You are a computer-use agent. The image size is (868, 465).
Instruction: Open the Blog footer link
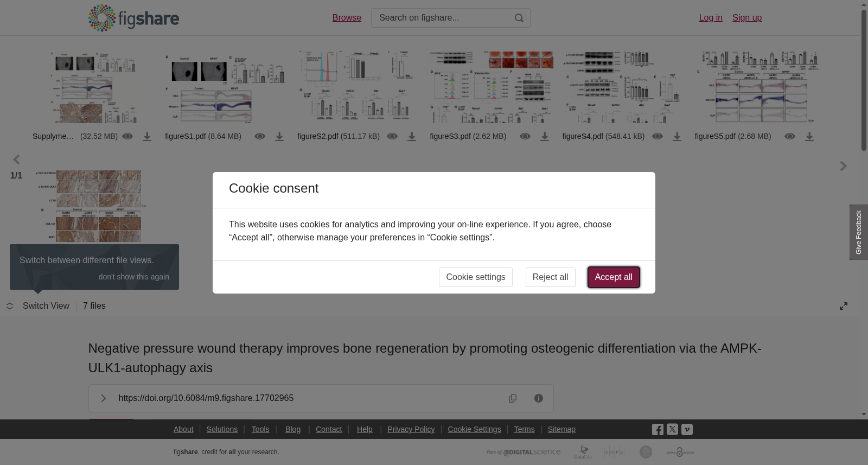pos(293,429)
